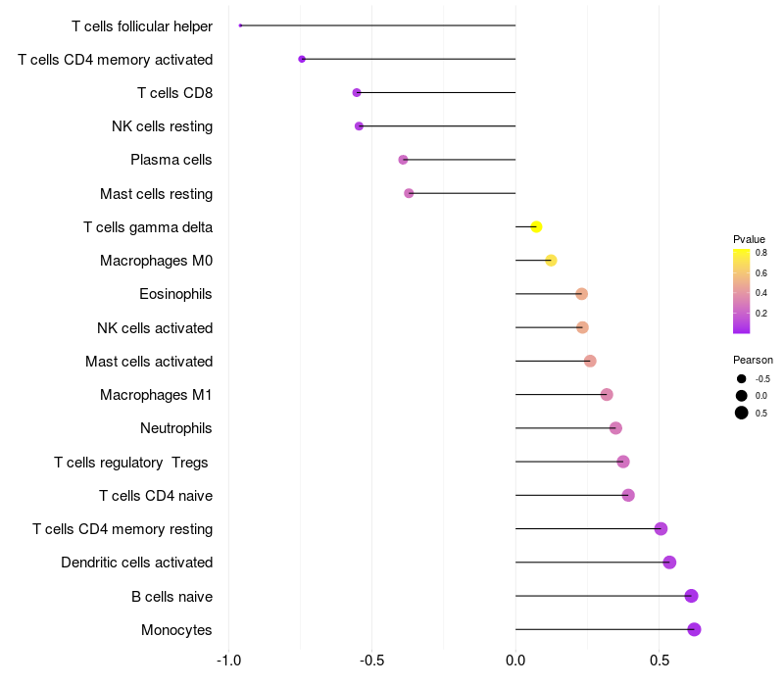784x686 pixels.
Task: Click the Pvalue legend title
Action: [x=749, y=239]
